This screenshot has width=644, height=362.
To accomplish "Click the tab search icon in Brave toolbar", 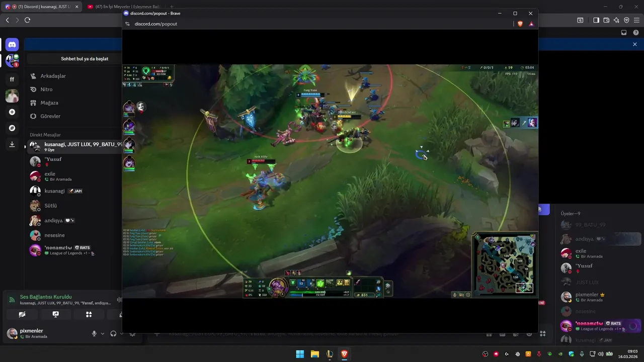I will (580, 20).
